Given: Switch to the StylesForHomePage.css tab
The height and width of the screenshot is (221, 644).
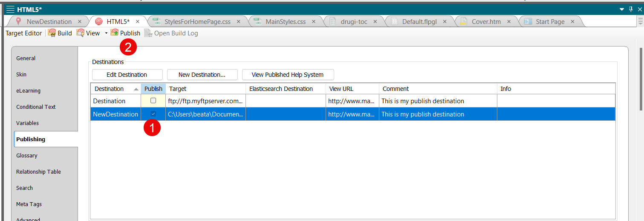Looking at the screenshot, I should [196, 21].
